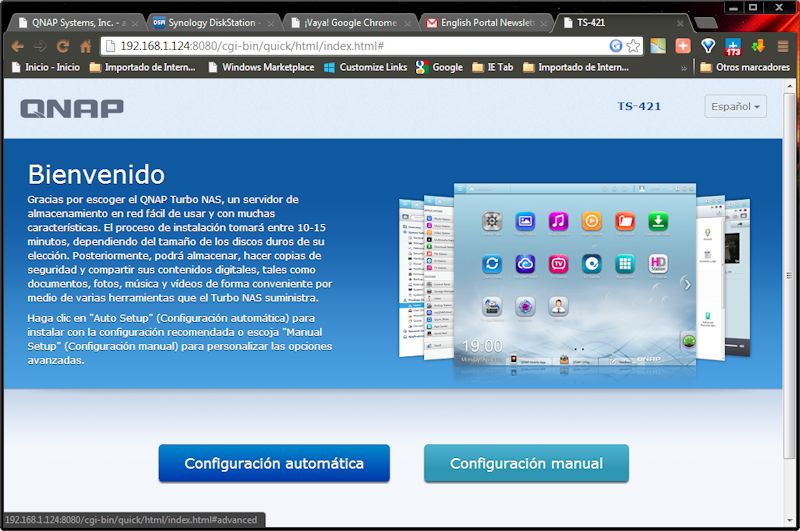This screenshot has width=800, height=531.
Task: Switch to ¡Vaya! Google Chrome tab
Action: coord(351,23)
